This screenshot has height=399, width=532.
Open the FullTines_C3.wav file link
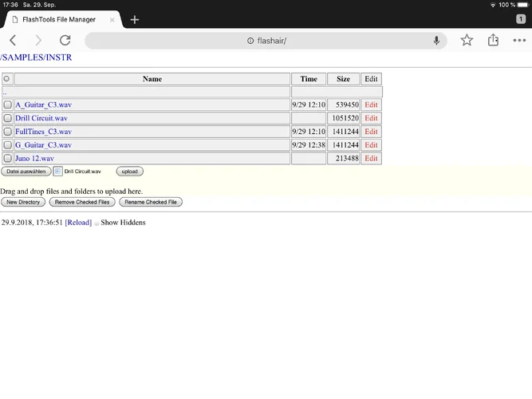43,132
